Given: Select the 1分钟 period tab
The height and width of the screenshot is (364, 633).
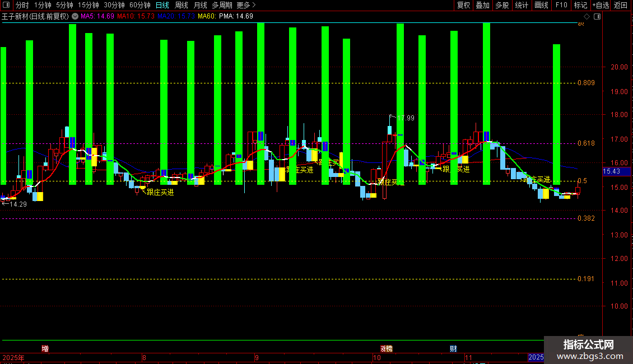Looking at the screenshot, I should pyautogui.click(x=43, y=5).
